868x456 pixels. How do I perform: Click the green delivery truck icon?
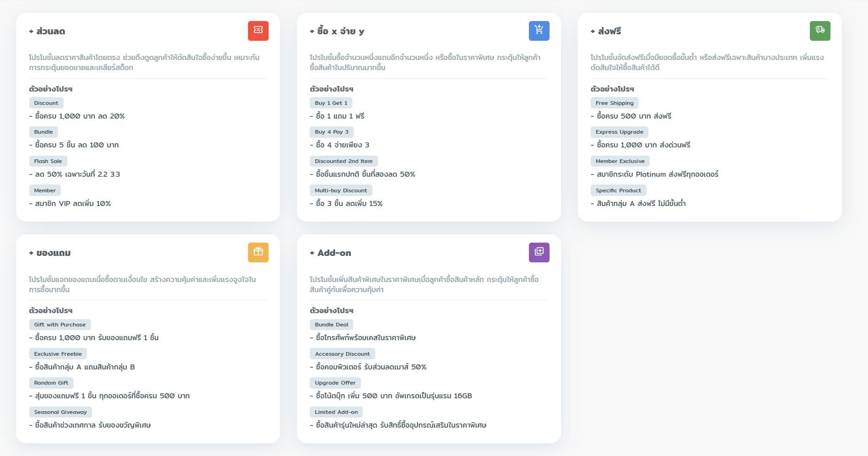[819, 31]
